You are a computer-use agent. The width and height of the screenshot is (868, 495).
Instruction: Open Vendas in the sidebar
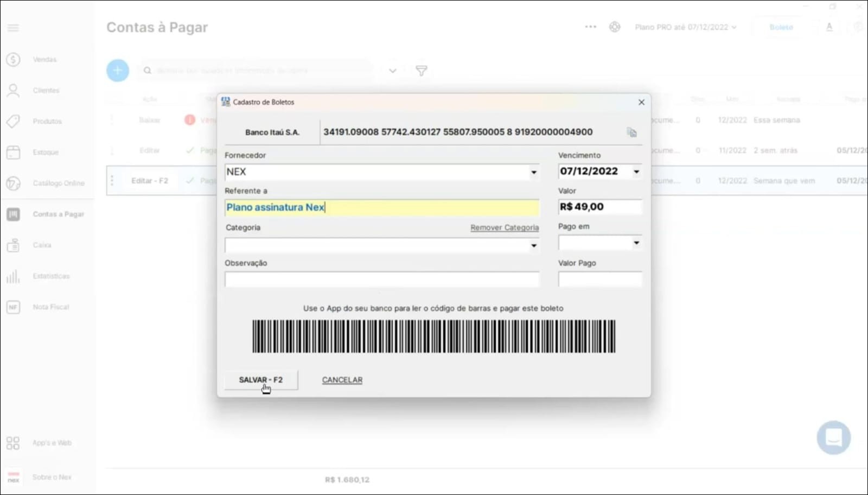[x=44, y=60]
